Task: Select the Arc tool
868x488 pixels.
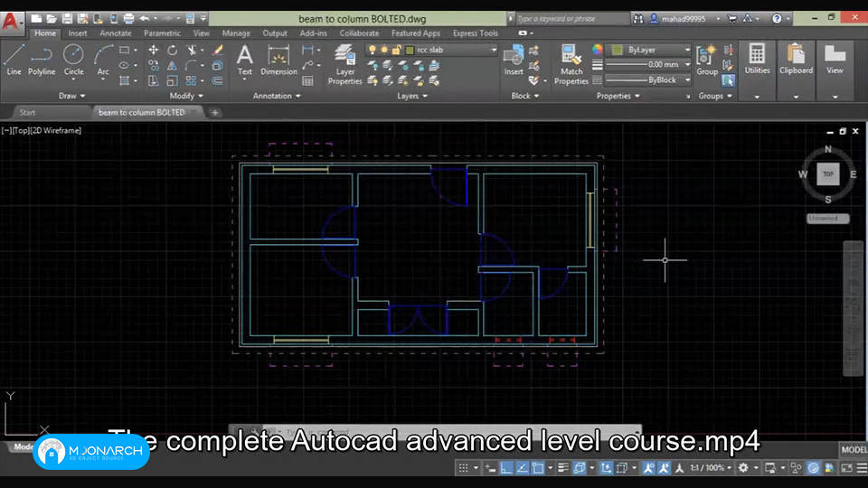Action: [x=103, y=60]
